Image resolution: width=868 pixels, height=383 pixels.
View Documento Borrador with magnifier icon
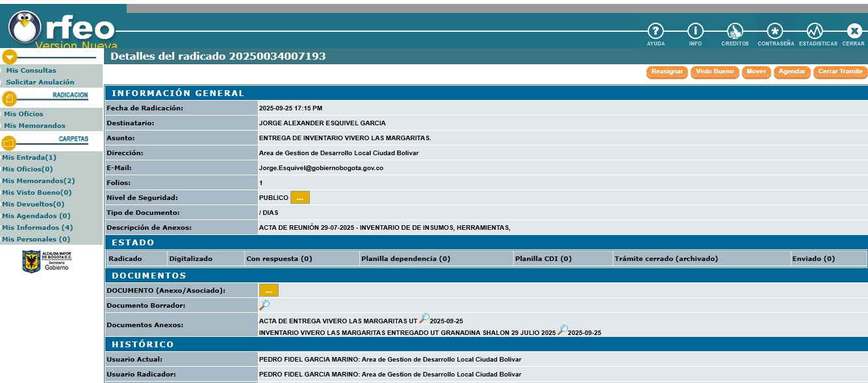pos(264,305)
